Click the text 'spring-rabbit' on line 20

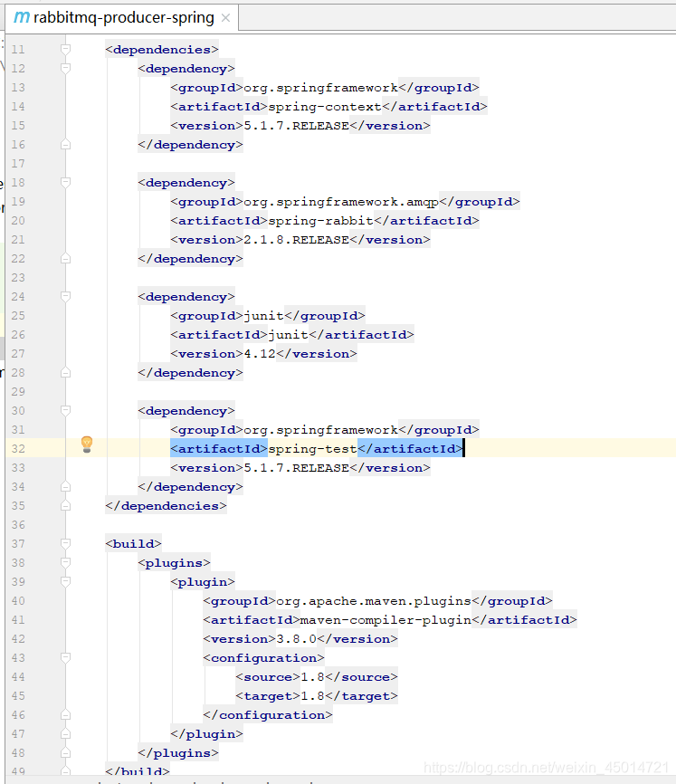pos(320,221)
